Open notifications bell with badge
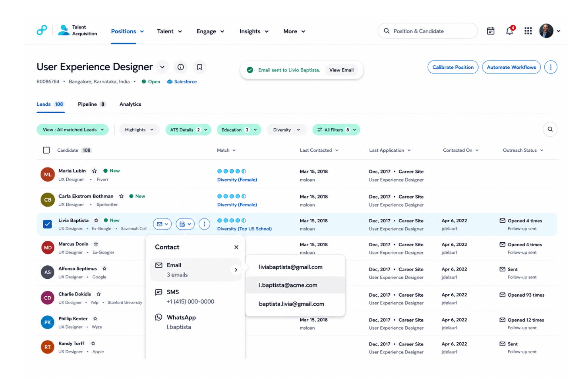Image resolution: width=588 pixels, height=392 pixels. (x=510, y=31)
